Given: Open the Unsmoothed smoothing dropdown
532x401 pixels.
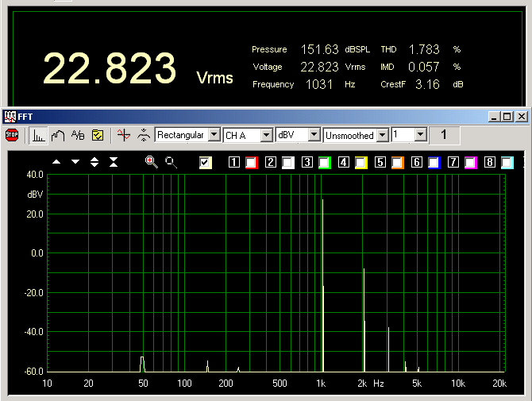Looking at the screenshot, I should (383, 135).
